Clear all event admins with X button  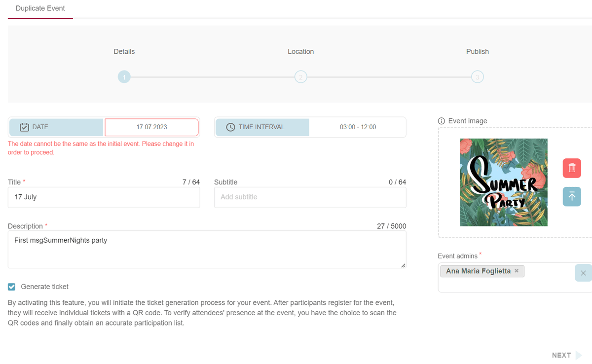[x=583, y=273]
